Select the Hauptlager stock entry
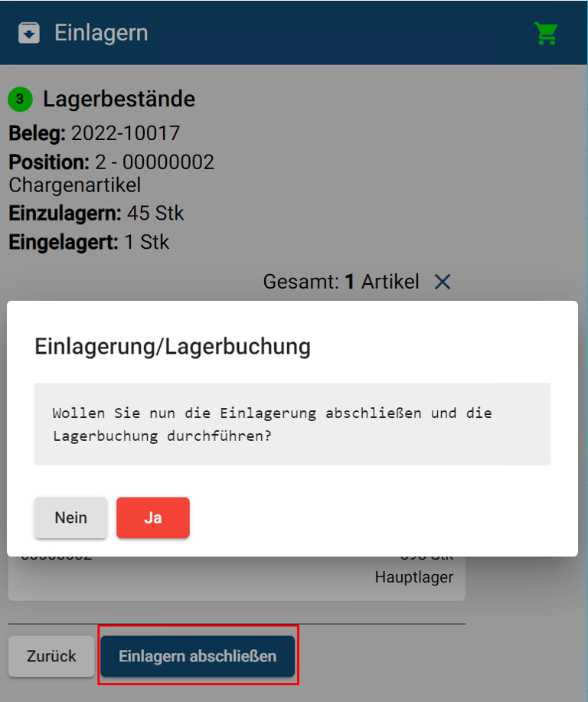588x702 pixels. [x=413, y=577]
